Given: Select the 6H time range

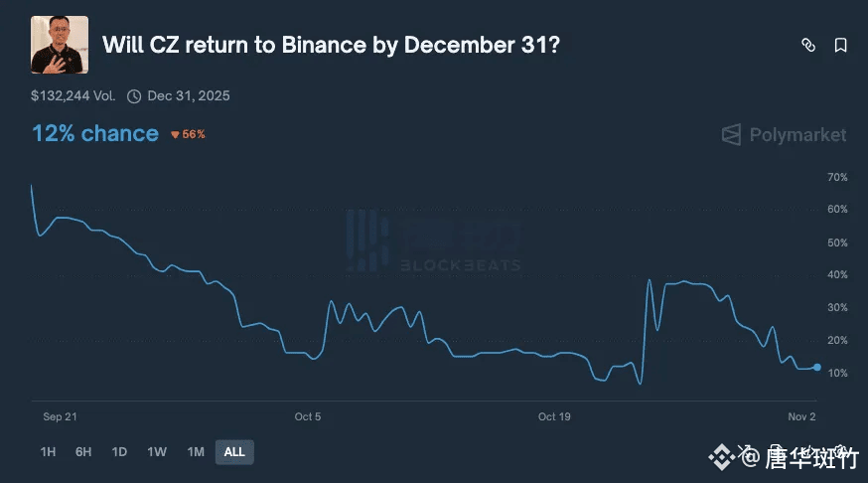Looking at the screenshot, I should coord(83,452).
